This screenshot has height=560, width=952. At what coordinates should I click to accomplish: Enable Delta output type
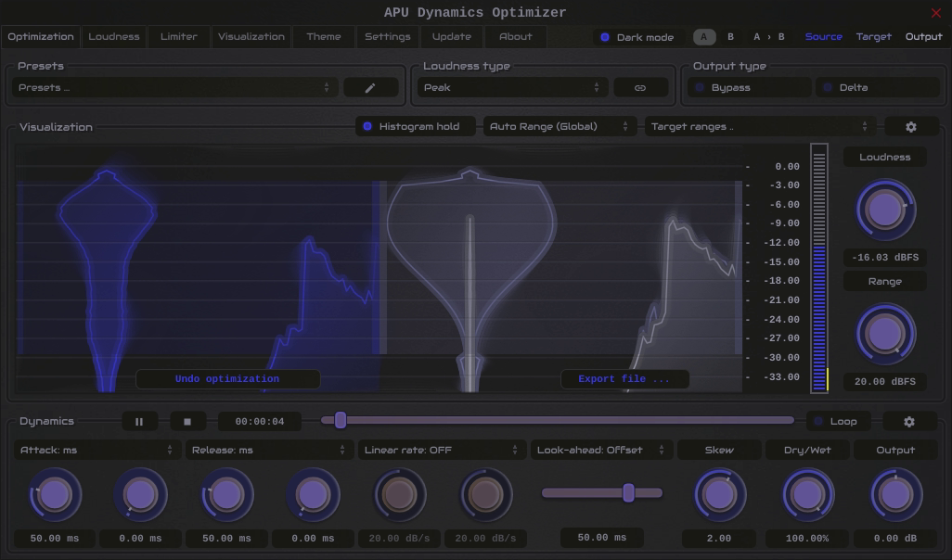click(x=878, y=88)
